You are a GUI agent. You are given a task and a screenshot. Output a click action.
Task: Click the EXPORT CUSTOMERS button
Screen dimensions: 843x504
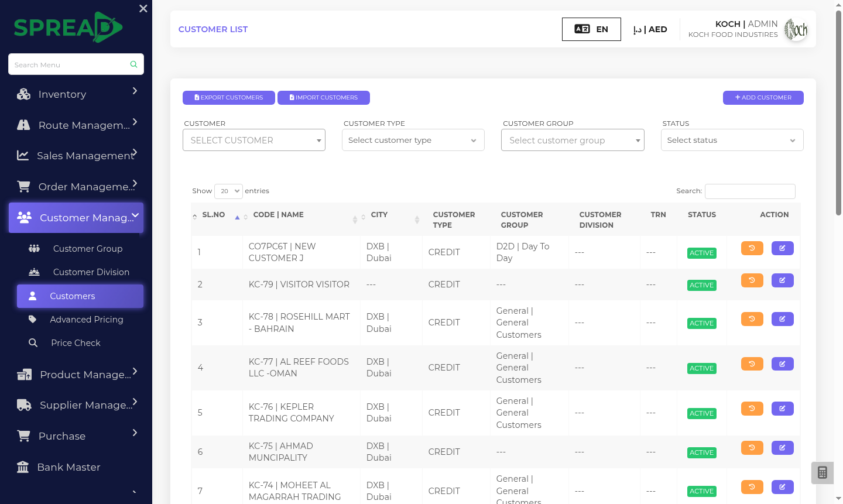click(229, 98)
